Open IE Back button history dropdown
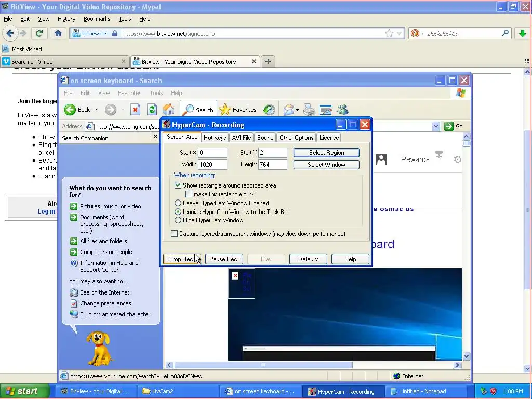Viewport: 532px width, 399px height. [x=96, y=110]
